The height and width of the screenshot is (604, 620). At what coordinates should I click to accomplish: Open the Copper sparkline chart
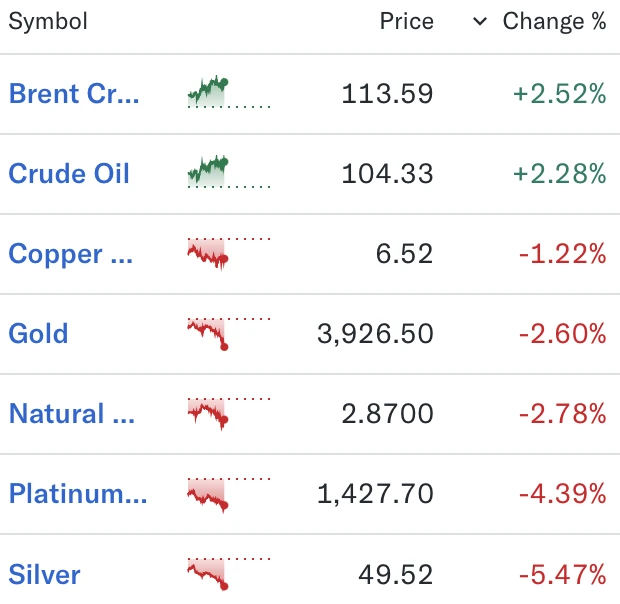229,254
